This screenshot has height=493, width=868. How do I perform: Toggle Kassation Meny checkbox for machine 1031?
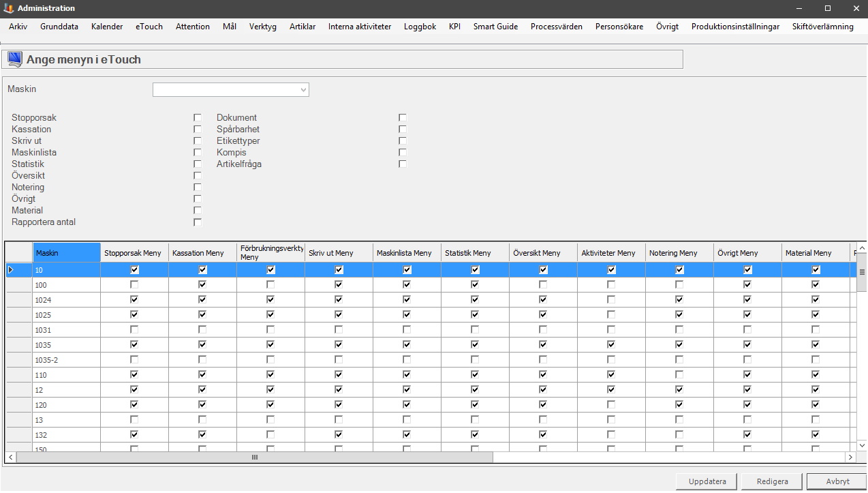202,330
